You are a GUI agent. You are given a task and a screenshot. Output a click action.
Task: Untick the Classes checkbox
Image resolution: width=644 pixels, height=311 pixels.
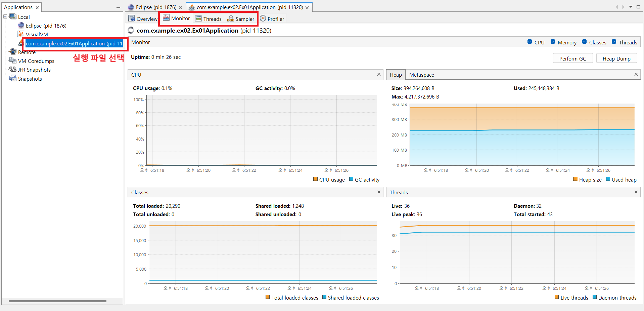[584, 42]
